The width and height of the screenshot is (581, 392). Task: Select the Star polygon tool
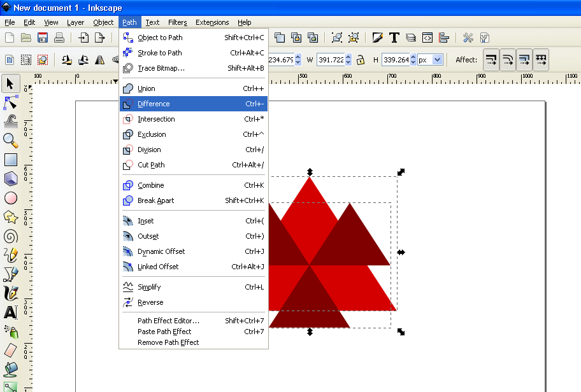[x=10, y=217]
